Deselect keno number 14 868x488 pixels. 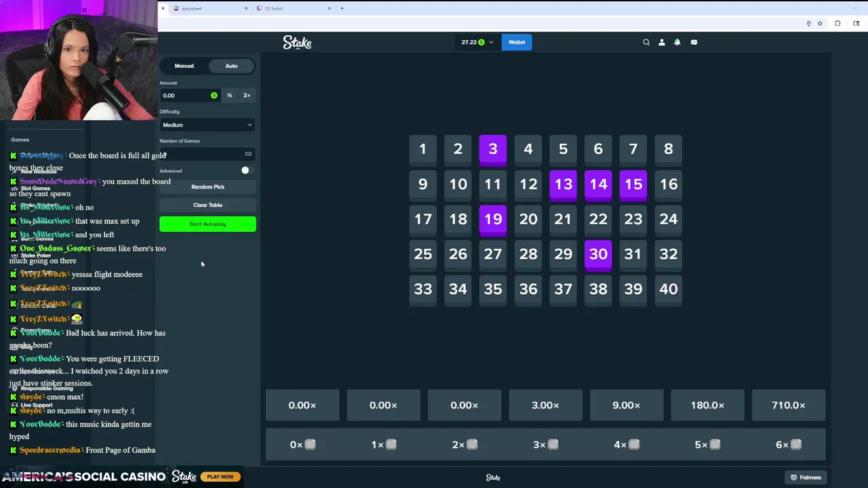coord(598,184)
